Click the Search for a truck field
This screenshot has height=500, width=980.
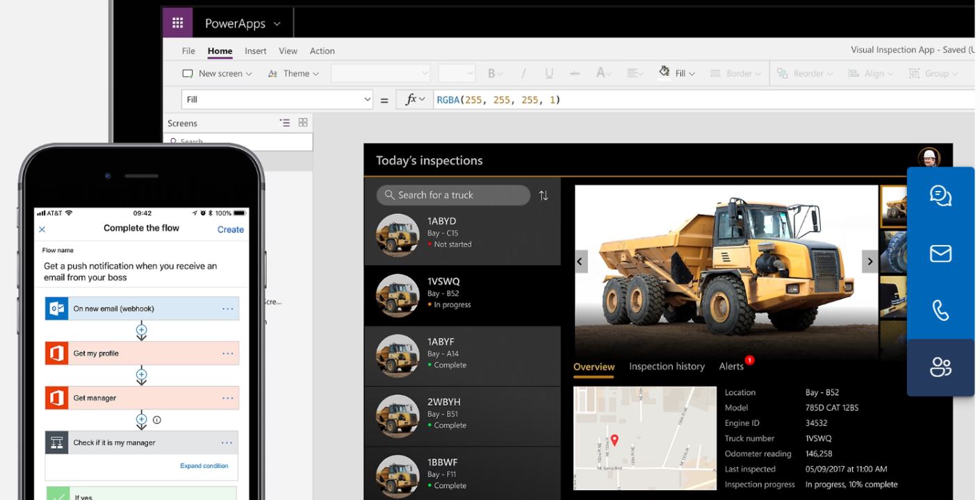click(453, 195)
